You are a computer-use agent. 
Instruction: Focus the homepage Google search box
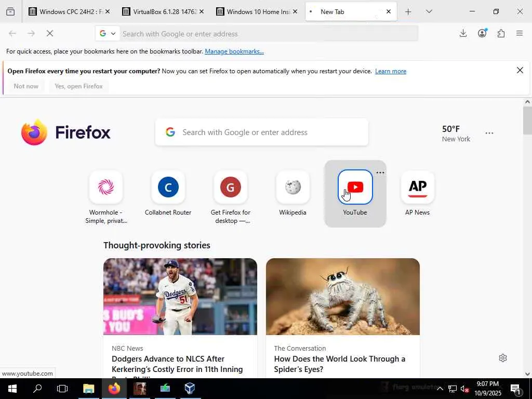click(x=262, y=132)
